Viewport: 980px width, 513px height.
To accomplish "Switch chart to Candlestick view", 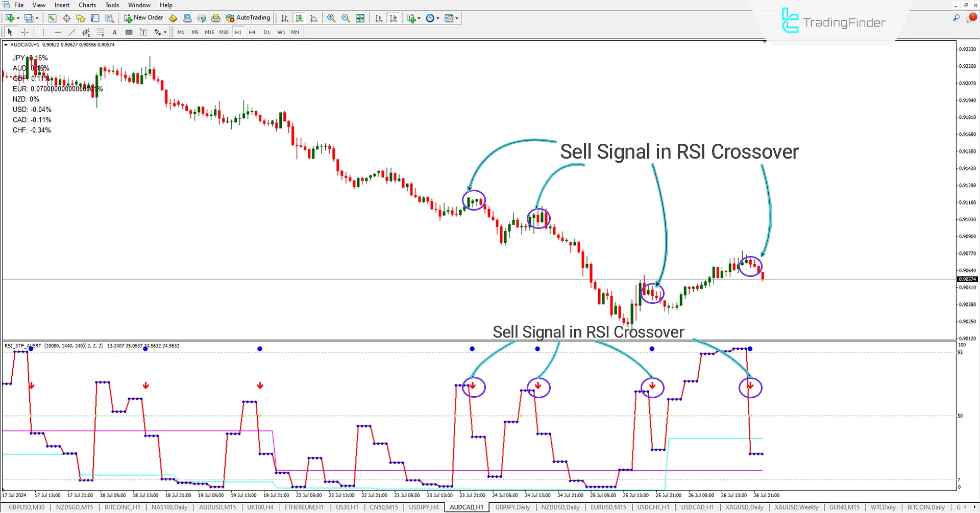I will tap(299, 18).
